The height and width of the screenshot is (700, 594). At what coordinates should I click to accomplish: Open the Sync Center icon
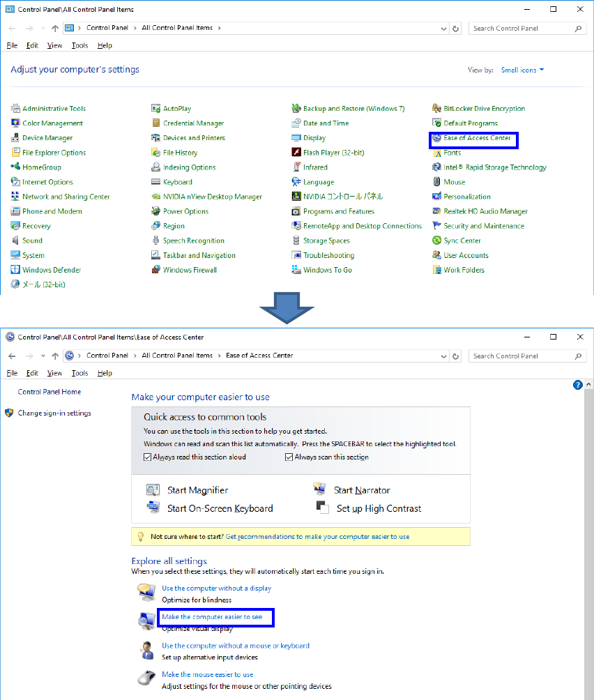(x=436, y=240)
